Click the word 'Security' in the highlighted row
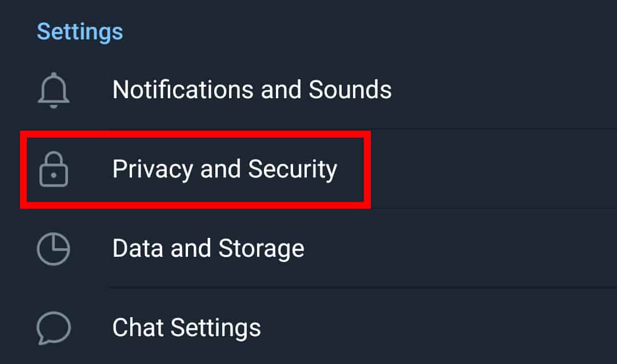The width and height of the screenshot is (617, 364). tap(293, 169)
